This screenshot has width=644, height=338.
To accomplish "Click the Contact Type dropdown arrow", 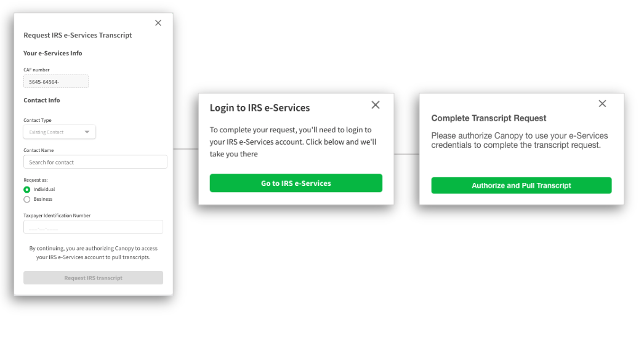I will (87, 132).
